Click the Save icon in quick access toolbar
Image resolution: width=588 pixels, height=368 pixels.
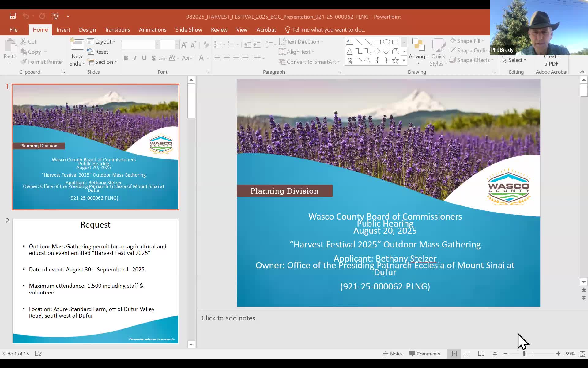click(13, 16)
